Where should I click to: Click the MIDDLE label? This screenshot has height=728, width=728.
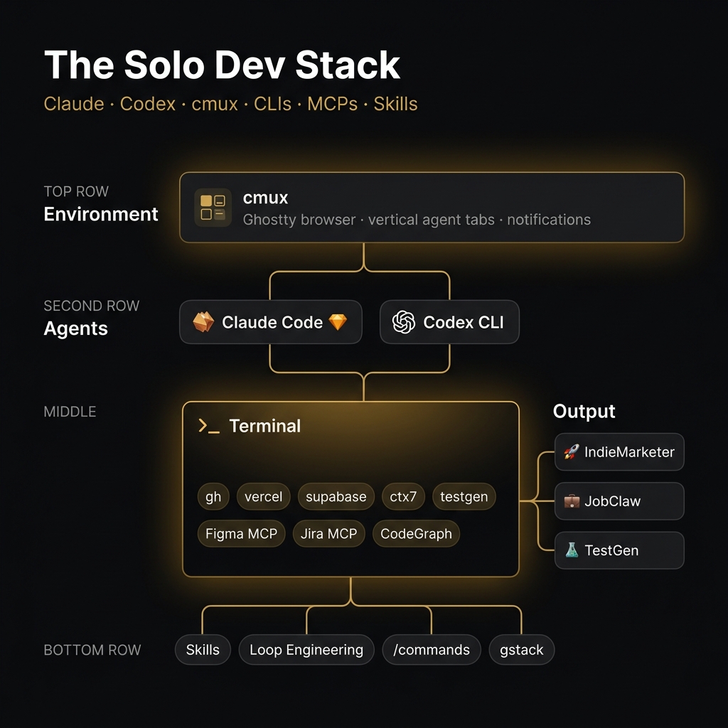[70, 412]
